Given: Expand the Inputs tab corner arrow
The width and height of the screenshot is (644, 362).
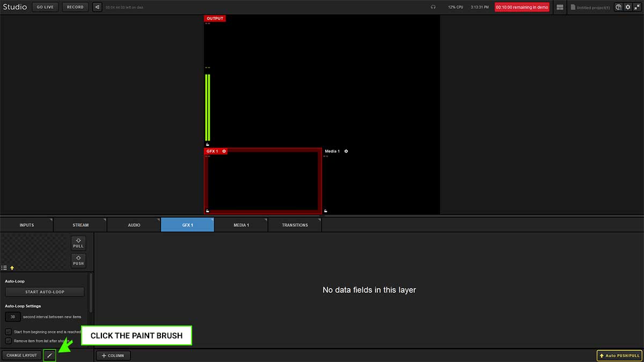Looking at the screenshot, I should tap(51, 220).
